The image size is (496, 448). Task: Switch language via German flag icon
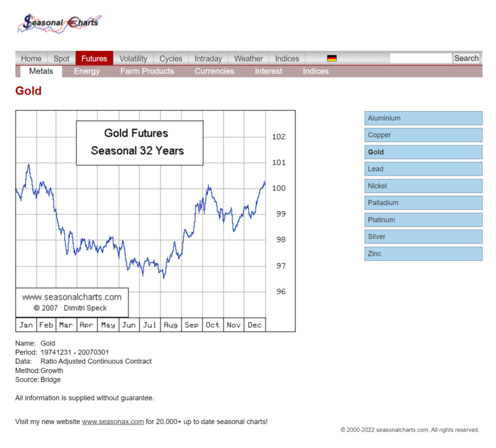coord(331,58)
